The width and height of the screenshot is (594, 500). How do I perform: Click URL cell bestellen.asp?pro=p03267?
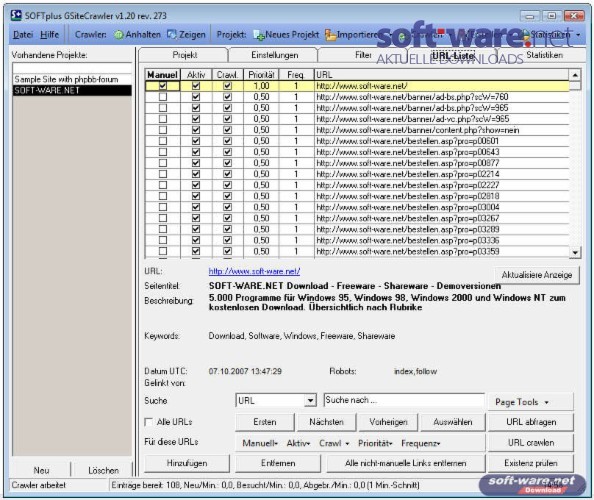tap(442, 218)
